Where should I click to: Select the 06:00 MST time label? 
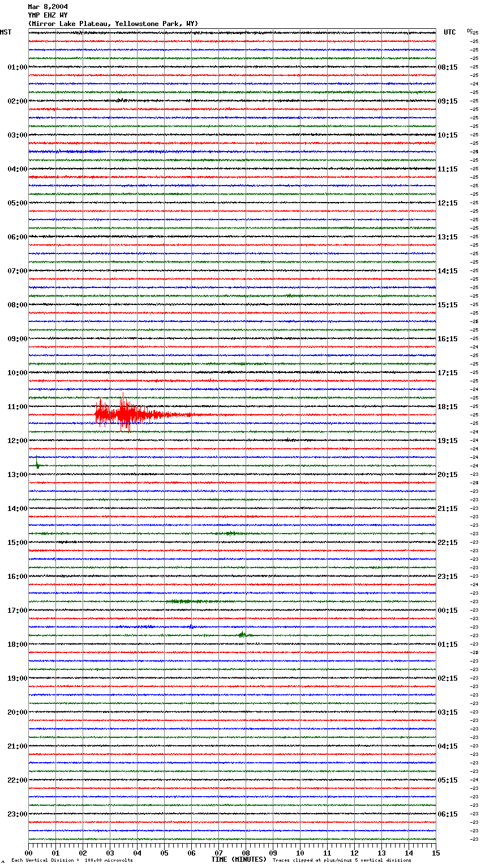click(x=18, y=237)
